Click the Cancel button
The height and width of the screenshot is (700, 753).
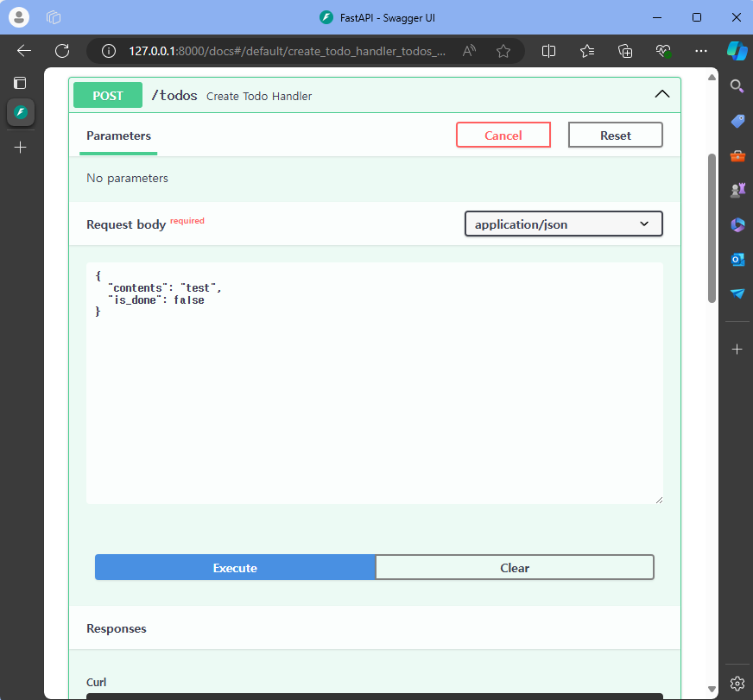503,135
